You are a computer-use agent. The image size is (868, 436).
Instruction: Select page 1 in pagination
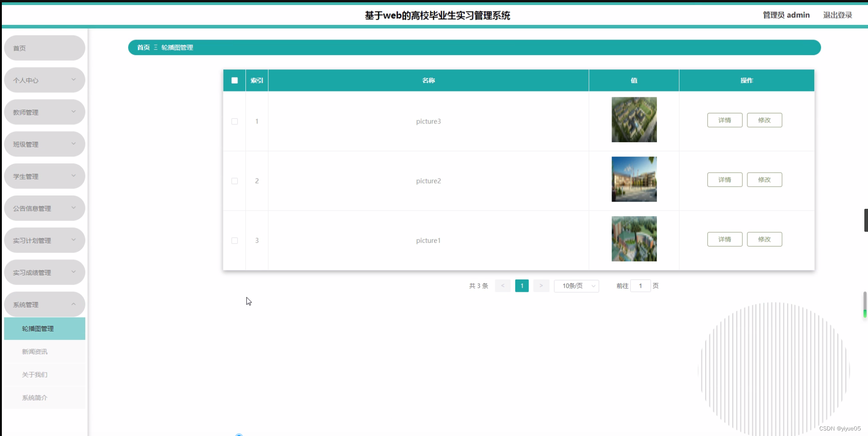pyautogui.click(x=522, y=286)
